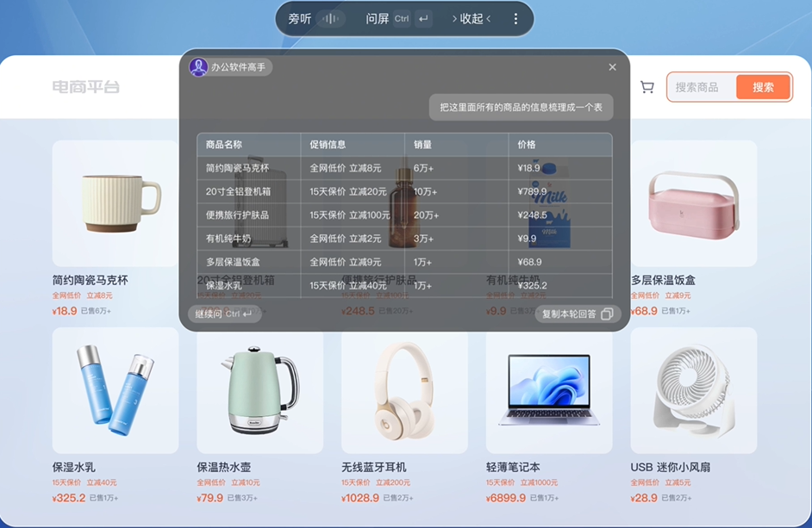The width and height of the screenshot is (812, 528).
Task: Select the 轻薄笔记本 laptop thumbnail
Action: 548,392
